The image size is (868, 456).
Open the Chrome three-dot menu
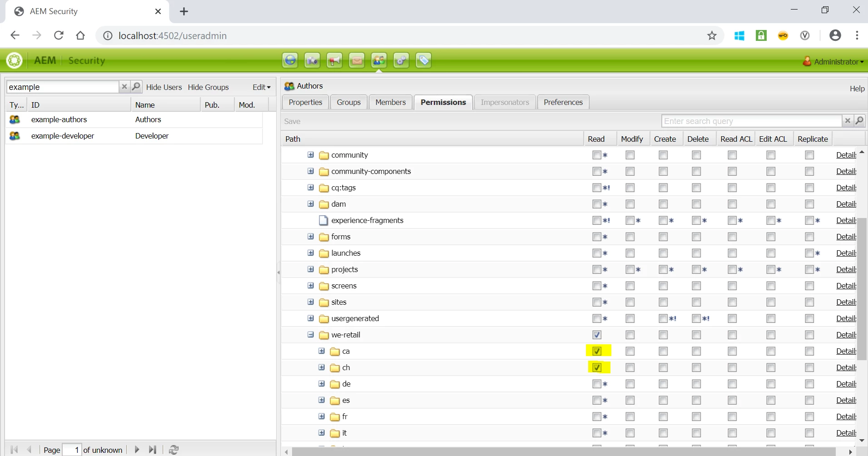pos(857,35)
